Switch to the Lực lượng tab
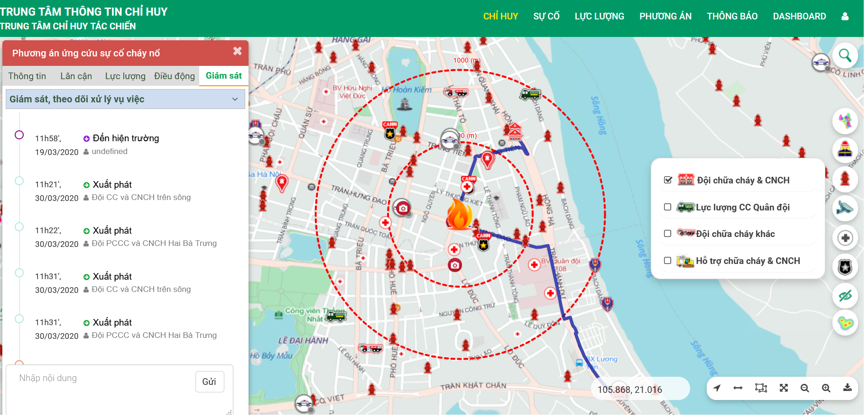 pyautogui.click(x=125, y=76)
